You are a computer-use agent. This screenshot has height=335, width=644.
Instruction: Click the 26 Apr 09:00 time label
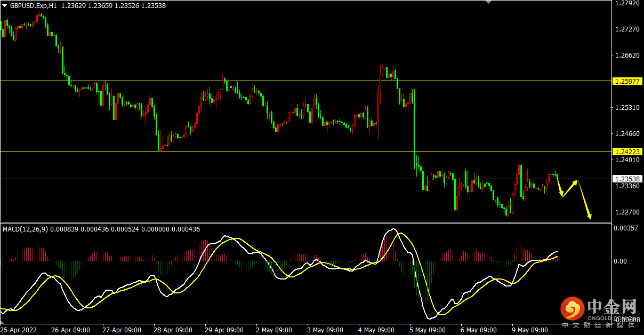coord(70,330)
